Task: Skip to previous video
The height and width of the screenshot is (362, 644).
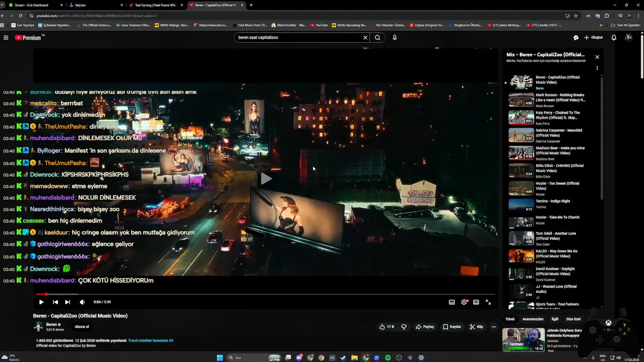Action: (55, 302)
